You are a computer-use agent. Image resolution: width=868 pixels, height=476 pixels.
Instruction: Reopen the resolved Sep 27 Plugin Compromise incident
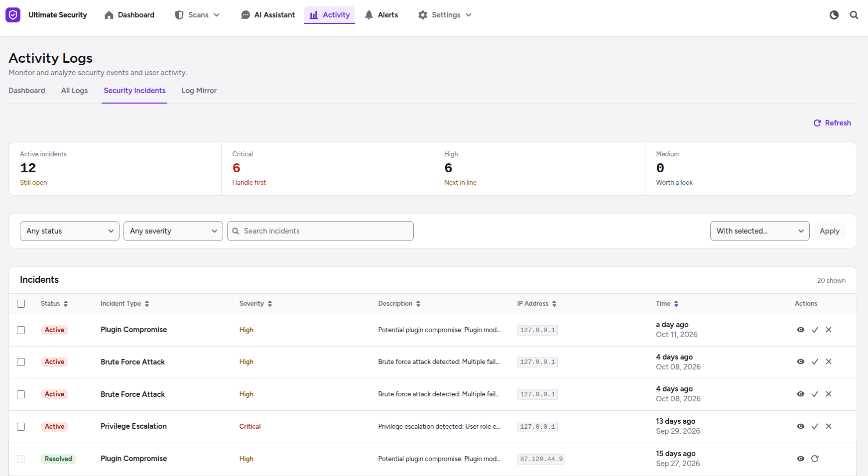[815, 459]
